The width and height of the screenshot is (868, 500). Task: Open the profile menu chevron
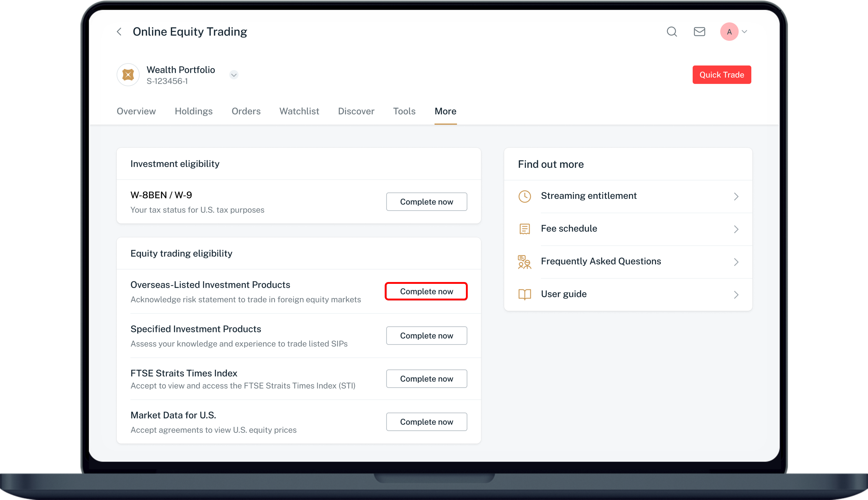[x=744, y=32]
